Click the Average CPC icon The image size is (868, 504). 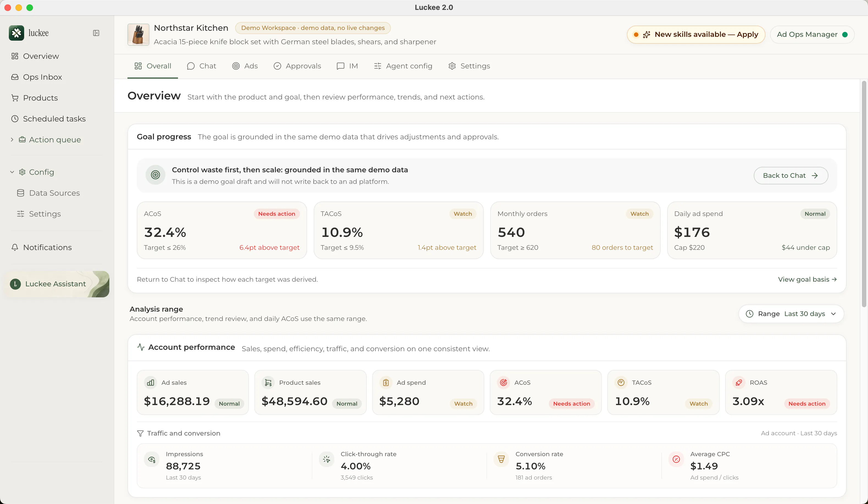point(676,459)
